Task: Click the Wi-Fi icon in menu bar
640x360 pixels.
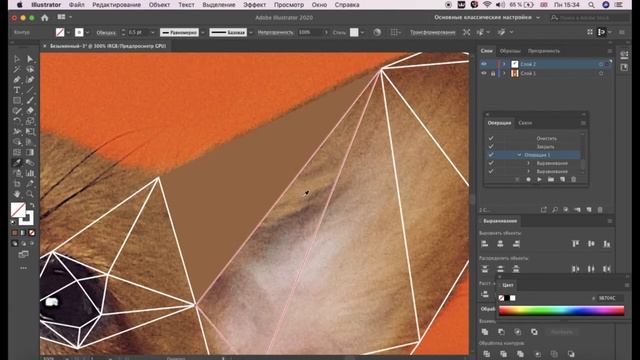Action: 487,5
